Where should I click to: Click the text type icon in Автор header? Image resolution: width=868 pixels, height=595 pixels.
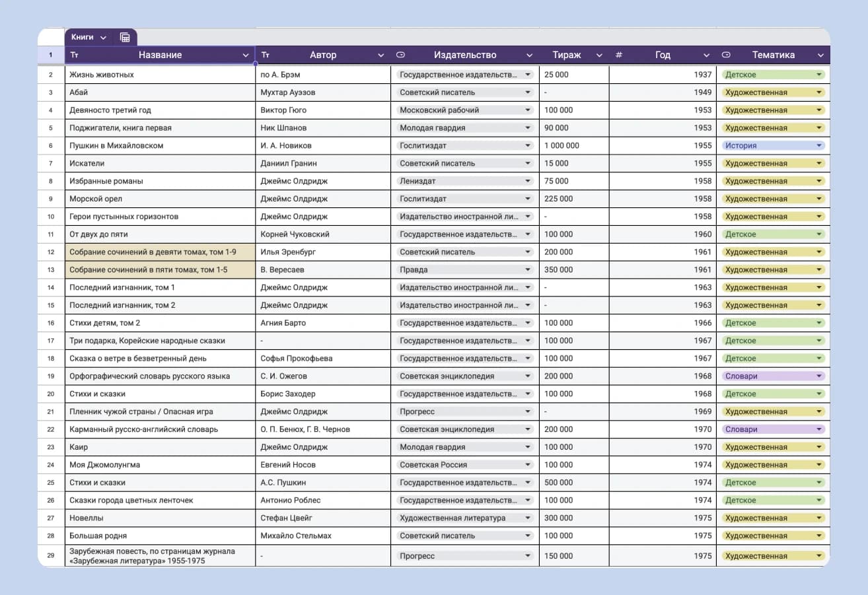click(265, 55)
